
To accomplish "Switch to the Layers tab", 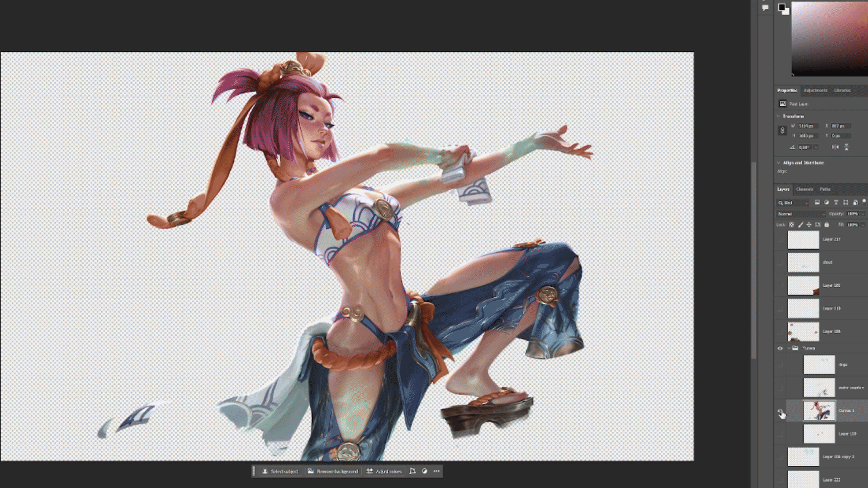I will (784, 189).
